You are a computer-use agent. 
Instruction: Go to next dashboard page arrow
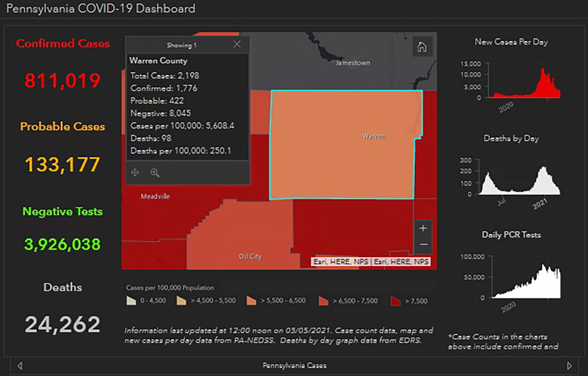coord(569,366)
